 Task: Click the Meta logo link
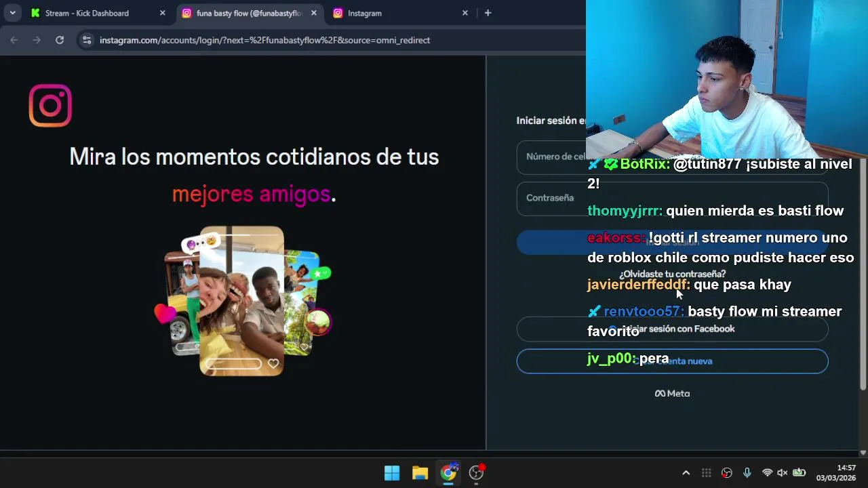pyautogui.click(x=672, y=393)
